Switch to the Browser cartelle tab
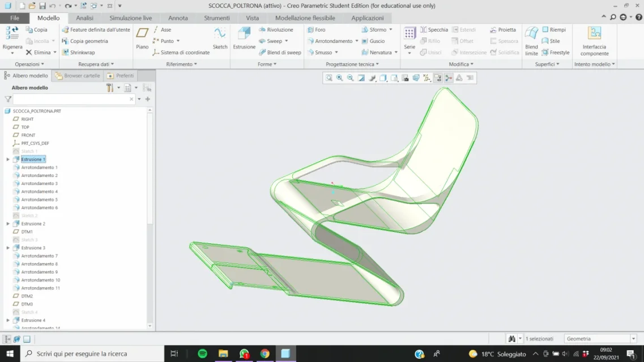Screen dimensions: 644x362 pyautogui.click(x=78, y=75)
